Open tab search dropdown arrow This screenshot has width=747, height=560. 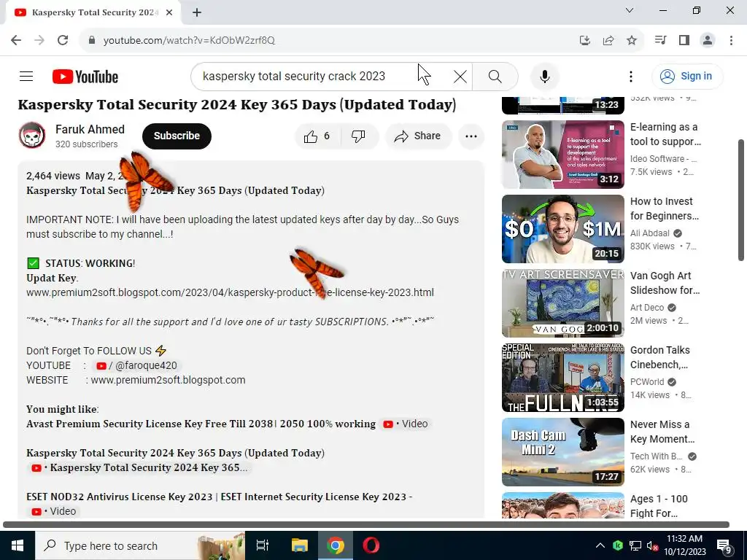coord(630,10)
